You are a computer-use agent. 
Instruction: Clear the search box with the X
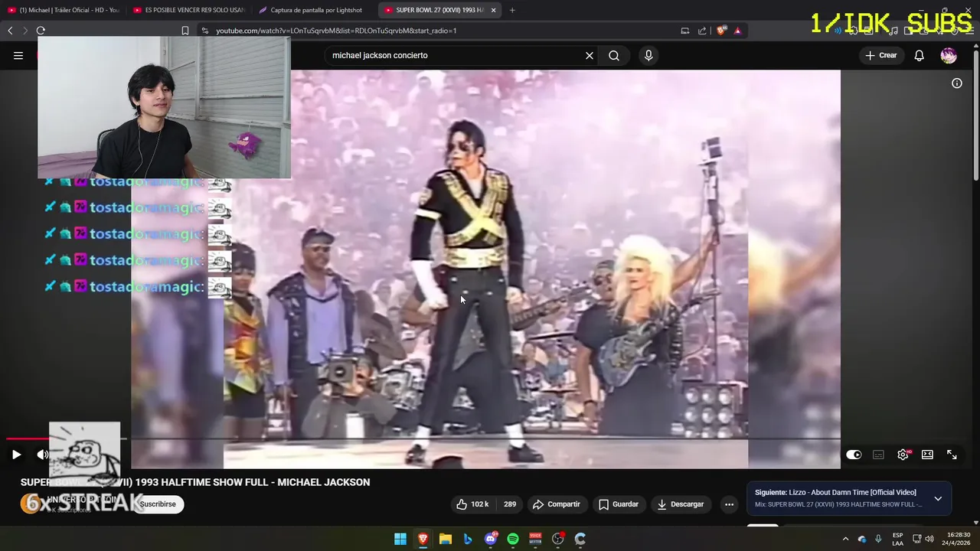point(590,55)
